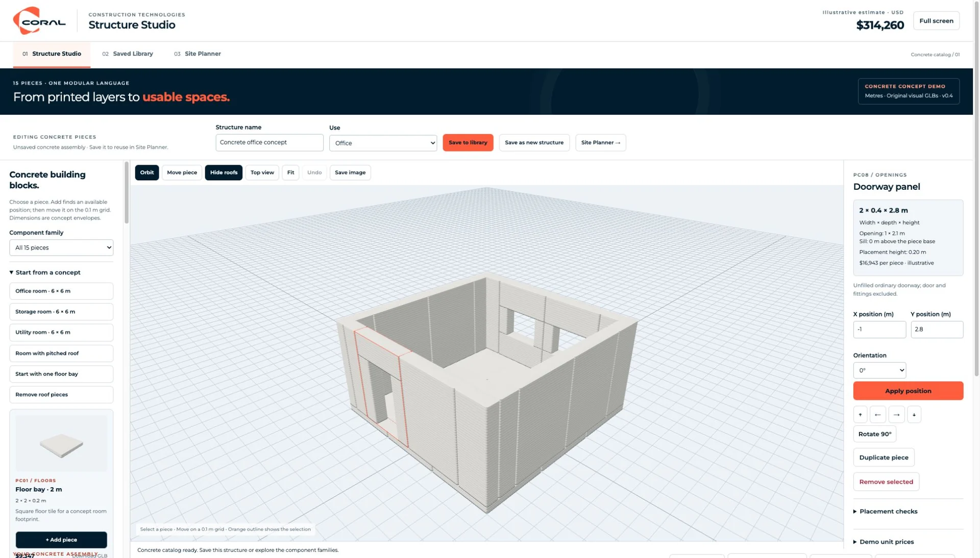Click Save to library
Screen dimensions: 980x558
coord(468,142)
